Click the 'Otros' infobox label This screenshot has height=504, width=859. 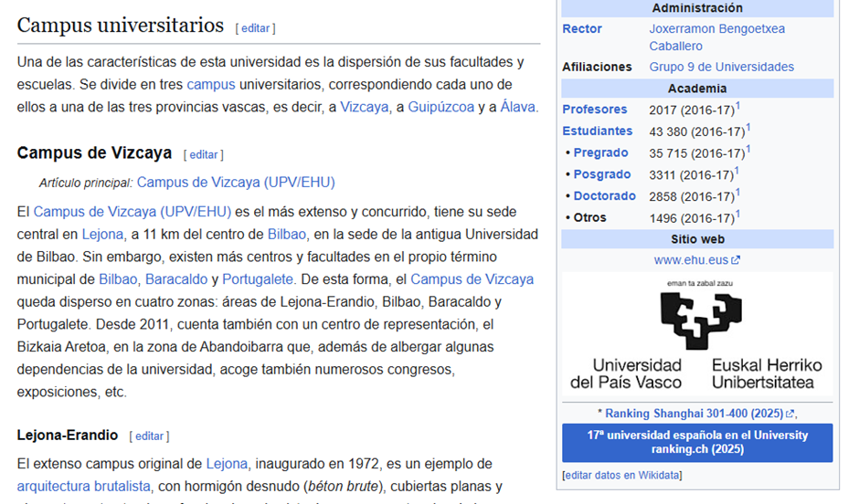pyautogui.click(x=589, y=217)
